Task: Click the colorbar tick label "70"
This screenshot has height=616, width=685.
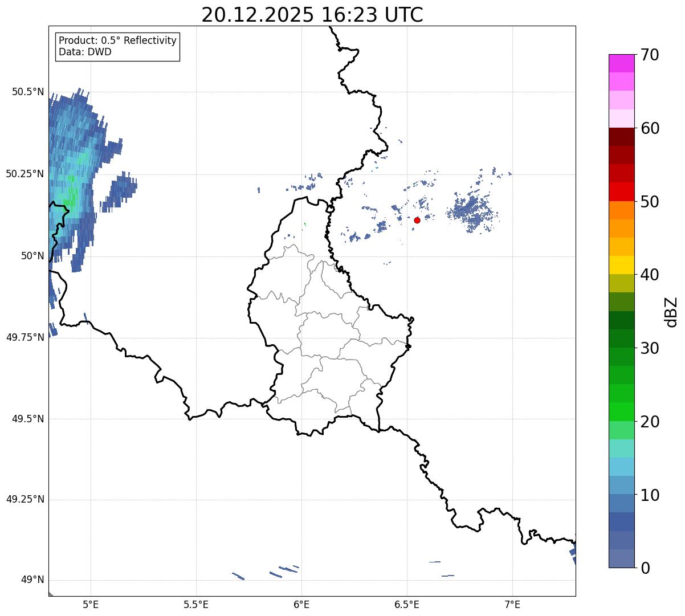Action: tap(650, 55)
